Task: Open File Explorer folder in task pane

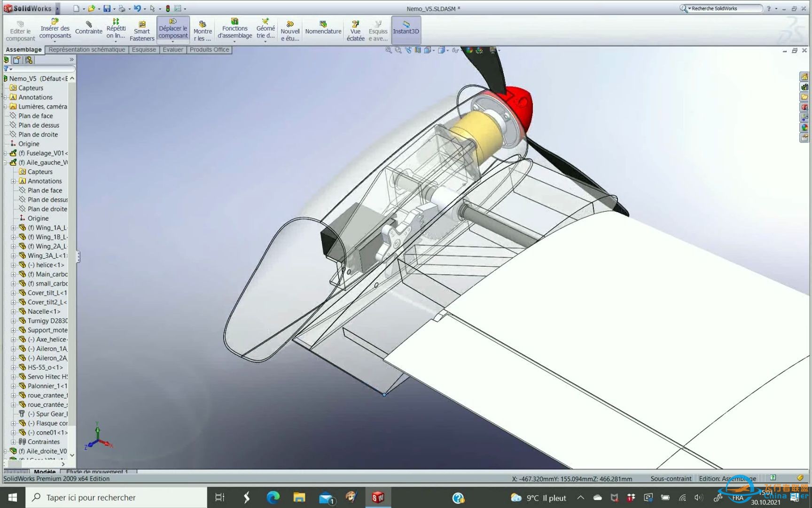Action: click(804, 97)
